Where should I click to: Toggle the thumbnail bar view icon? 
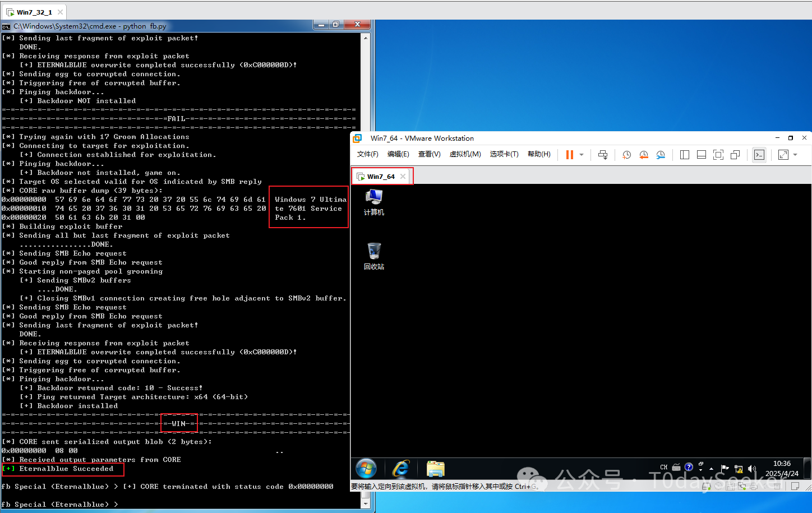point(702,155)
